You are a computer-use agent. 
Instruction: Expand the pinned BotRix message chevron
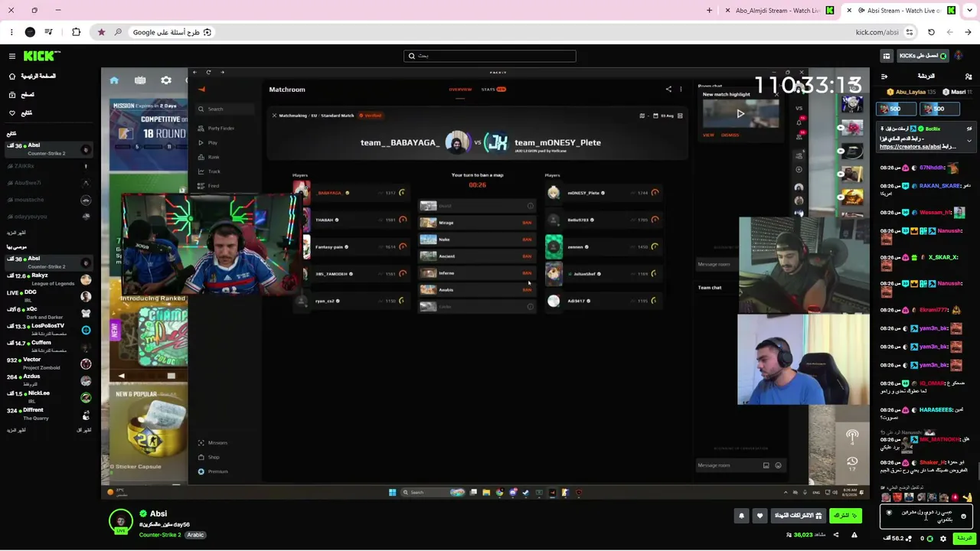969,141
